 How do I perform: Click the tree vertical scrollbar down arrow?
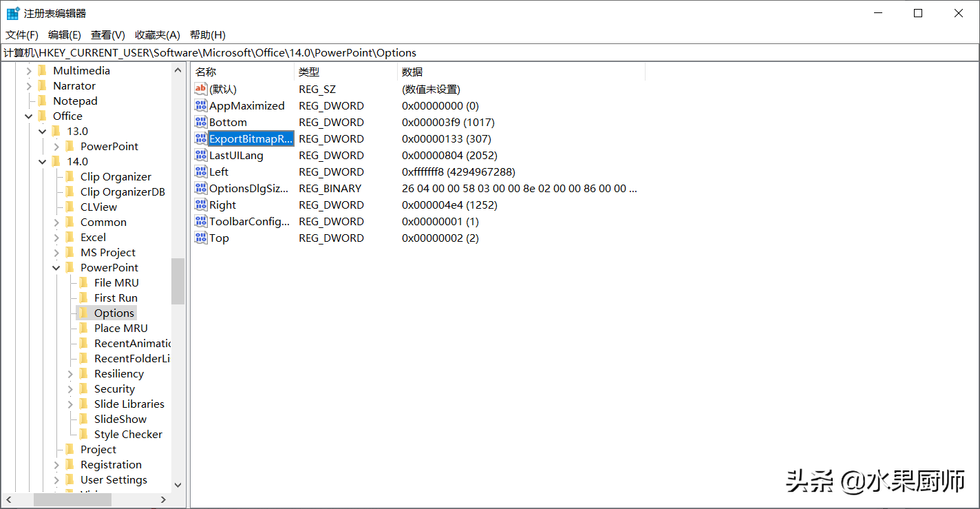178,485
